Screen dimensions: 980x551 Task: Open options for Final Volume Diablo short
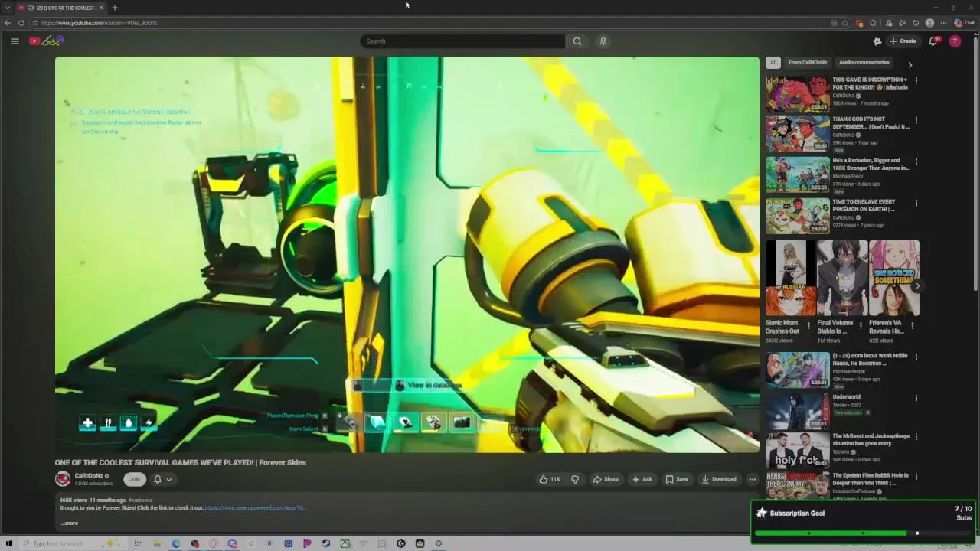(x=861, y=325)
